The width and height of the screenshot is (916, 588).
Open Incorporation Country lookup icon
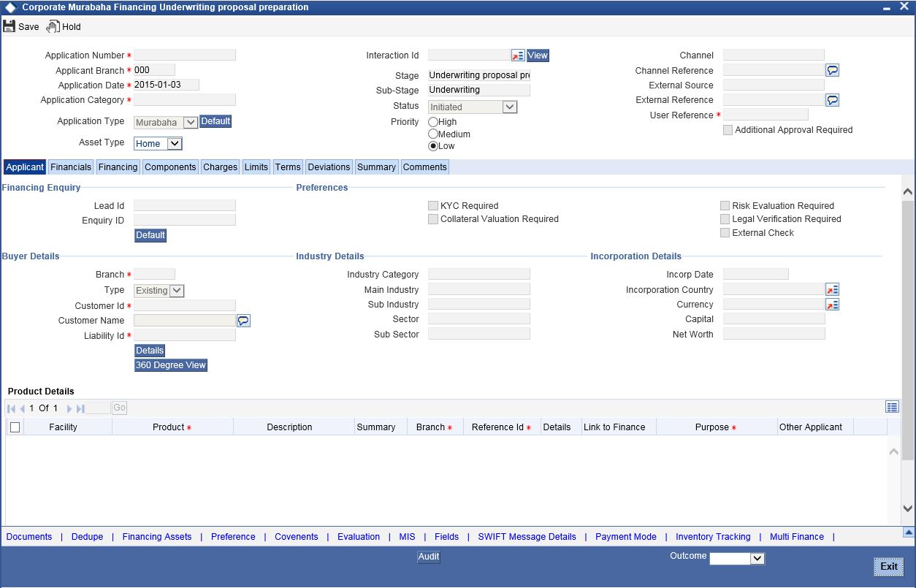(832, 290)
